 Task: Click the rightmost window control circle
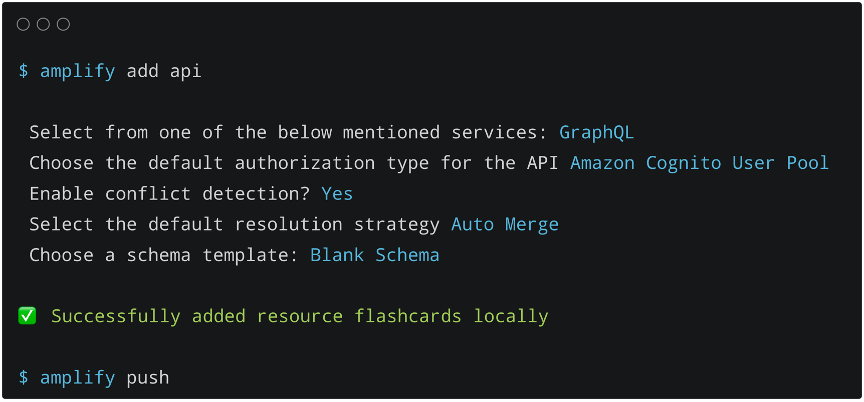pos(63,24)
